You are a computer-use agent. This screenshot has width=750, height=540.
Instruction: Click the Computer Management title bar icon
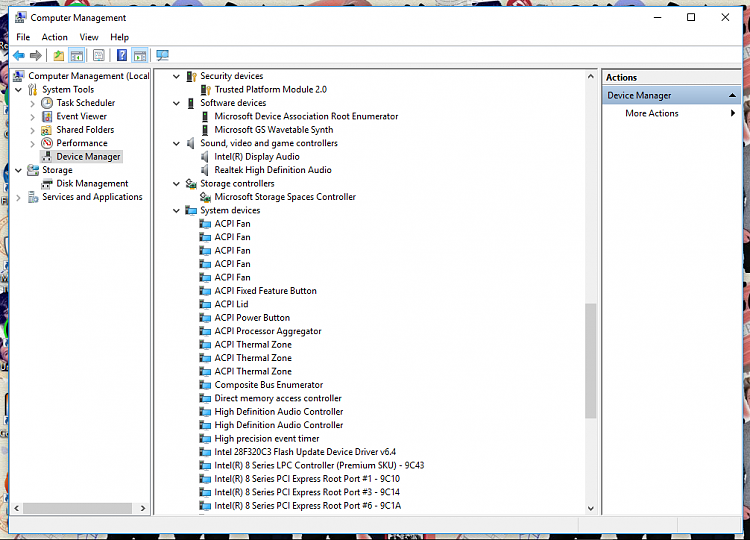(x=21, y=18)
